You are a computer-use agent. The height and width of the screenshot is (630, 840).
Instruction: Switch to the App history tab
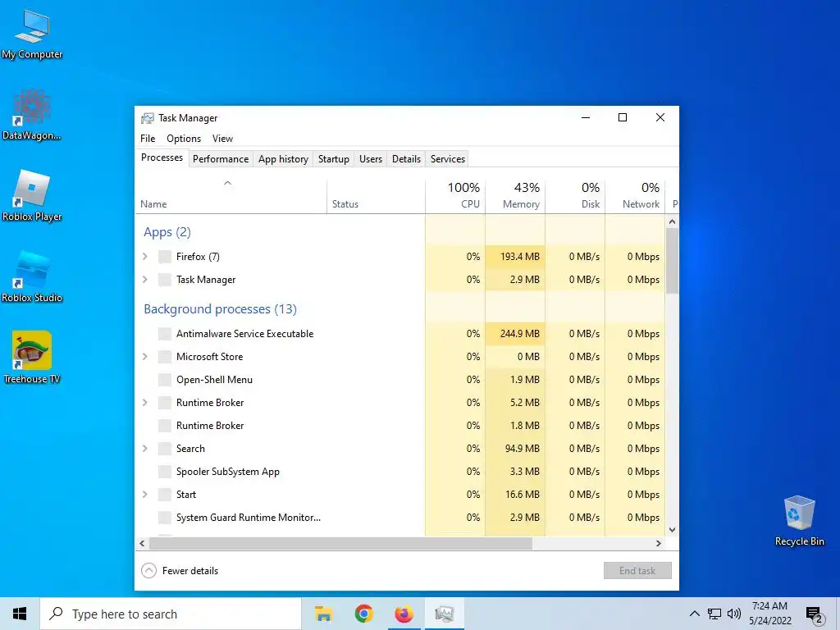coord(283,159)
